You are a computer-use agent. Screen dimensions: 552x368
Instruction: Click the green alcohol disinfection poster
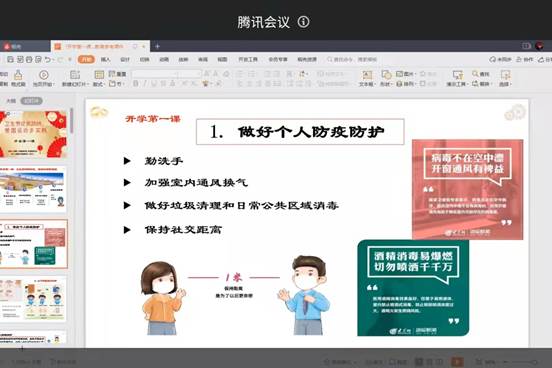click(x=413, y=288)
